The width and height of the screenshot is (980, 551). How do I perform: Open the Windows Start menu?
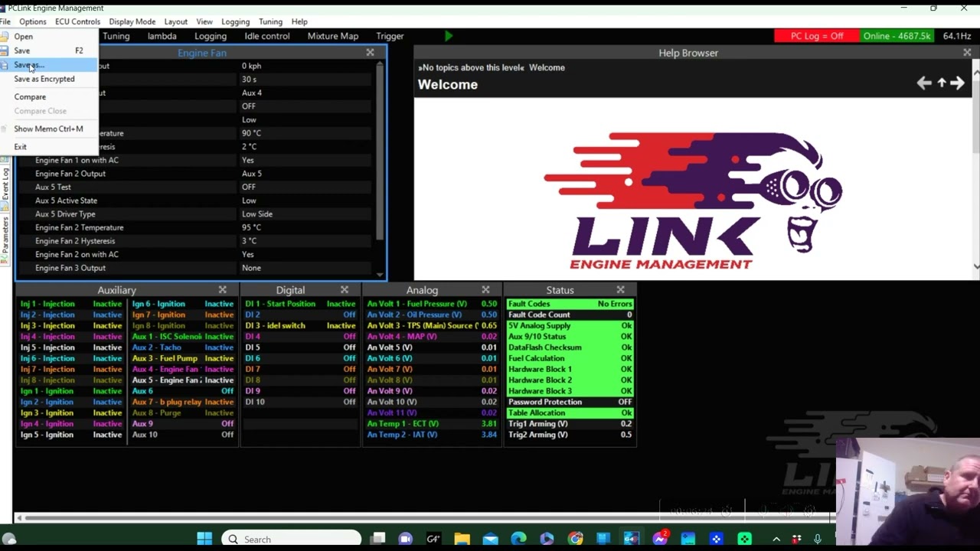(x=204, y=539)
